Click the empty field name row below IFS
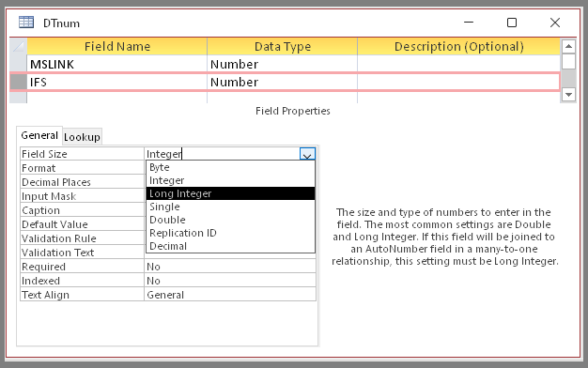This screenshot has width=588, height=368. (116, 97)
